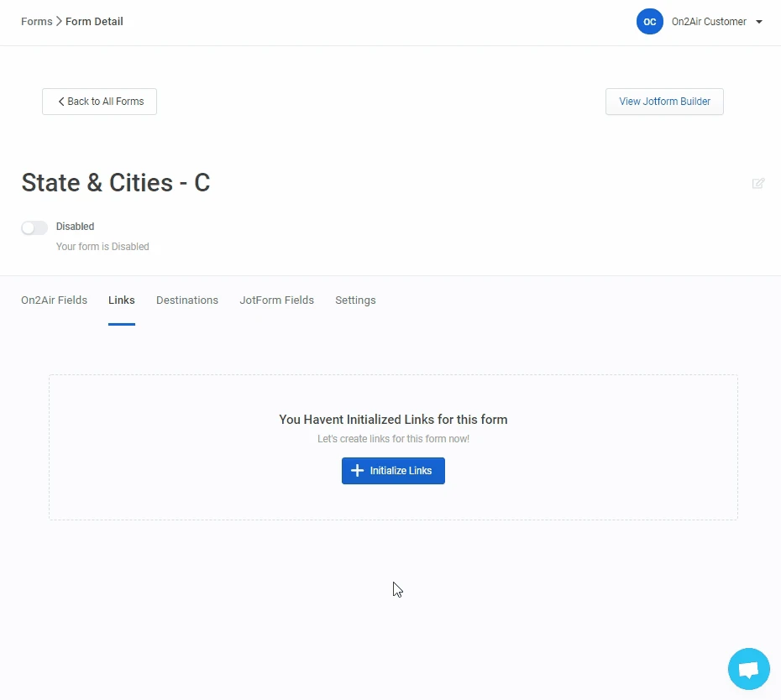Click the plus icon on Initialize Links

click(357, 471)
